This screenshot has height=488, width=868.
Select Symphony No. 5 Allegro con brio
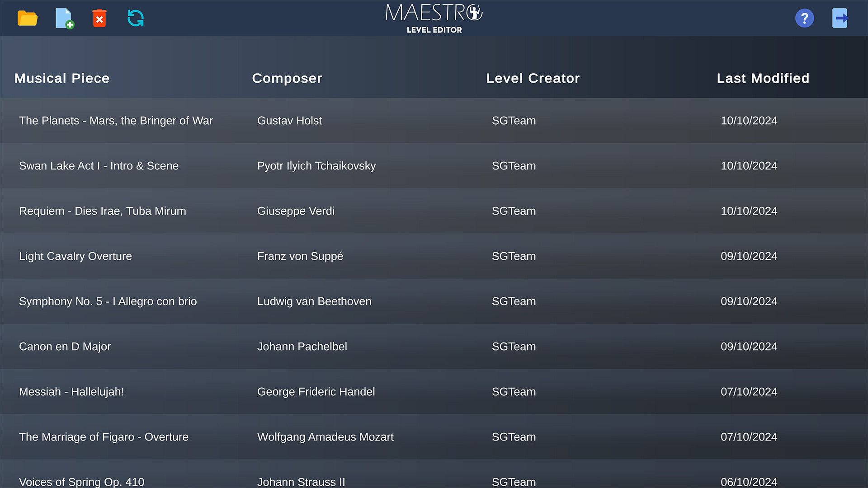[108, 301]
